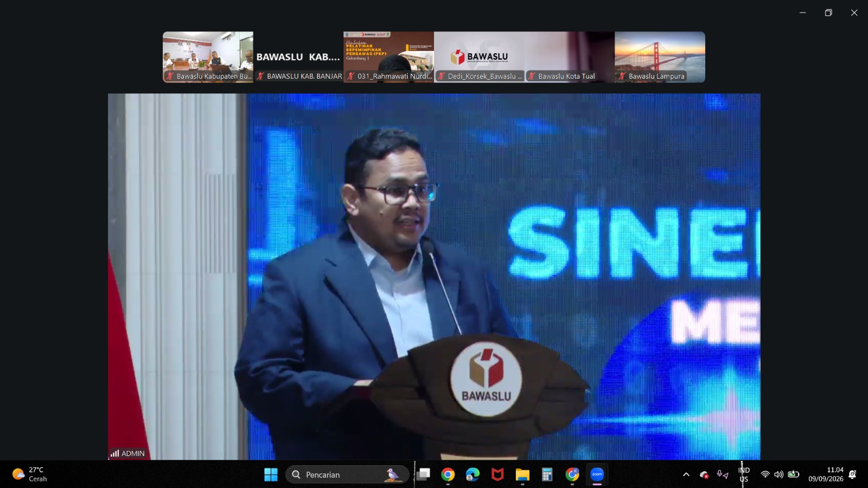This screenshot has height=488, width=868.
Task: Open the volume speaker tray icon
Action: tap(779, 474)
